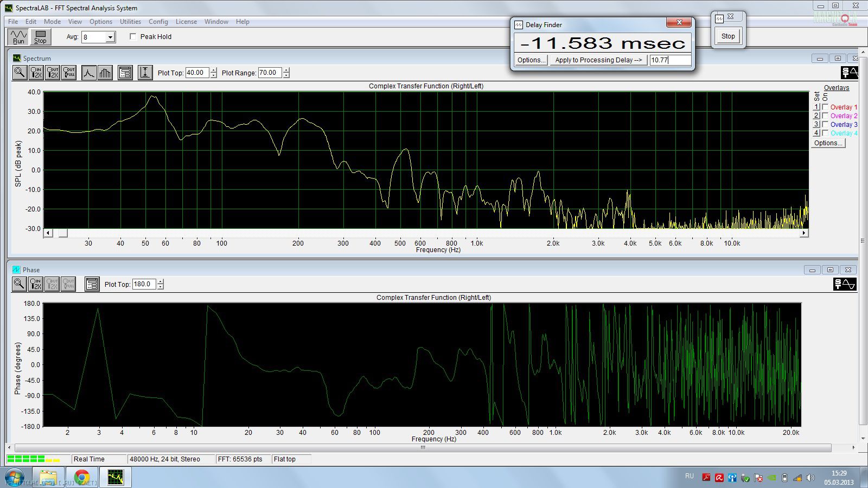Image resolution: width=868 pixels, height=488 pixels.
Task: Open Google Chrome from taskbar
Action: (x=82, y=478)
